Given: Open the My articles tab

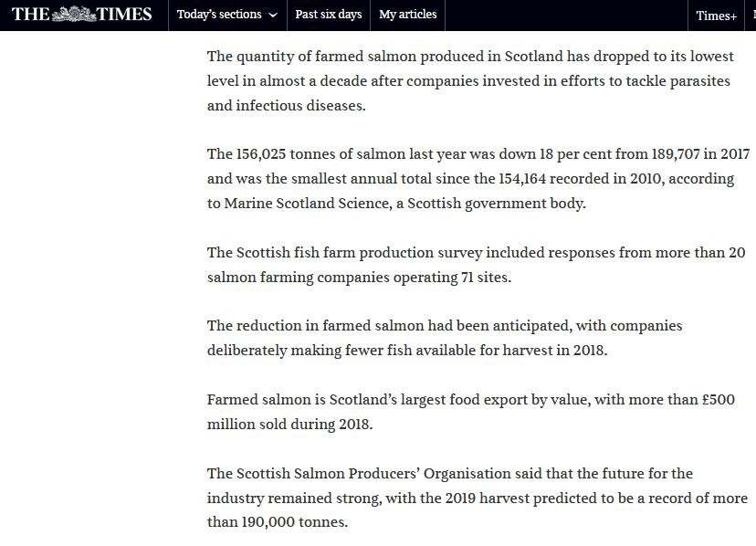Looking at the screenshot, I should (x=407, y=15).
